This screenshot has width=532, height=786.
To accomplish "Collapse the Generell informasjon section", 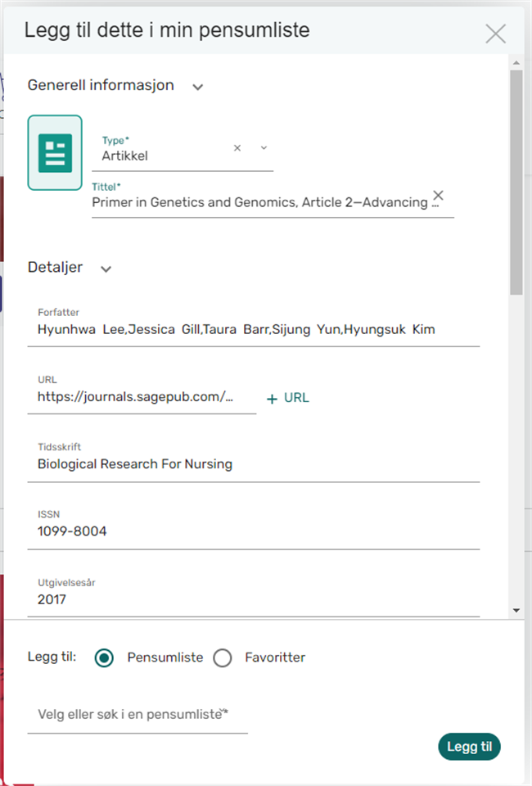I will click(x=197, y=86).
